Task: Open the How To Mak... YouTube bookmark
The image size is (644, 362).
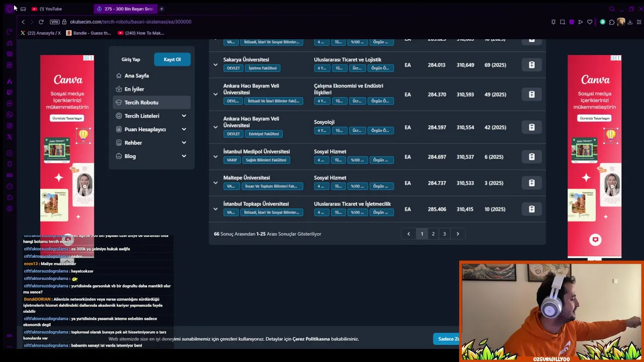Action: [141, 33]
